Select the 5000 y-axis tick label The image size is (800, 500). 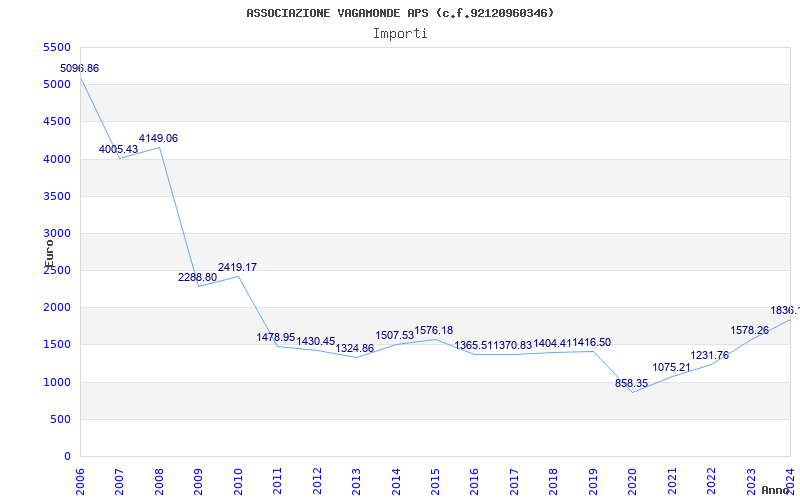pyautogui.click(x=57, y=84)
